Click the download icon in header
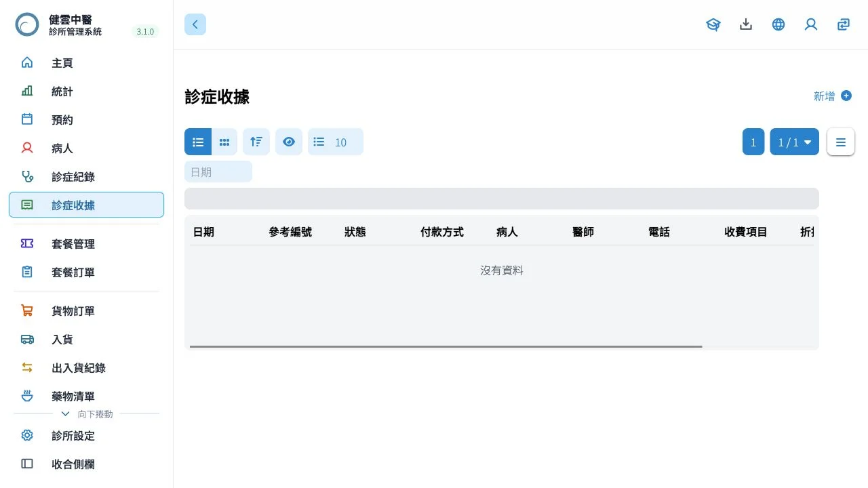 (x=746, y=24)
